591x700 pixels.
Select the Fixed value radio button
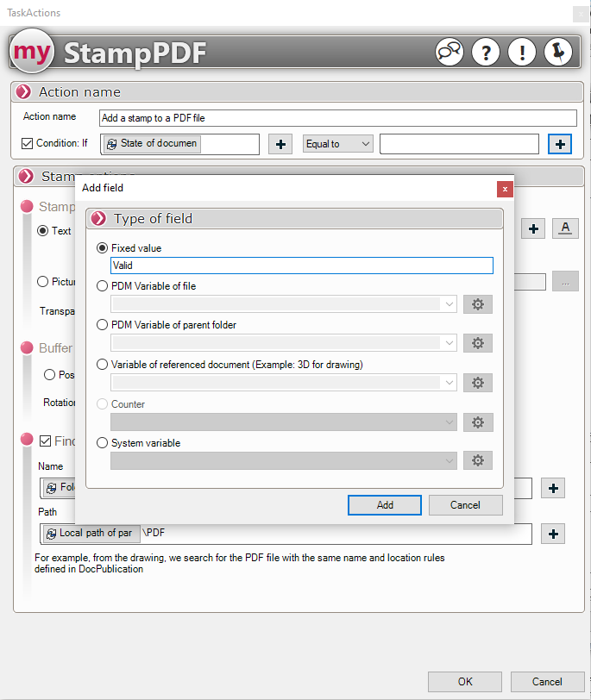click(103, 248)
